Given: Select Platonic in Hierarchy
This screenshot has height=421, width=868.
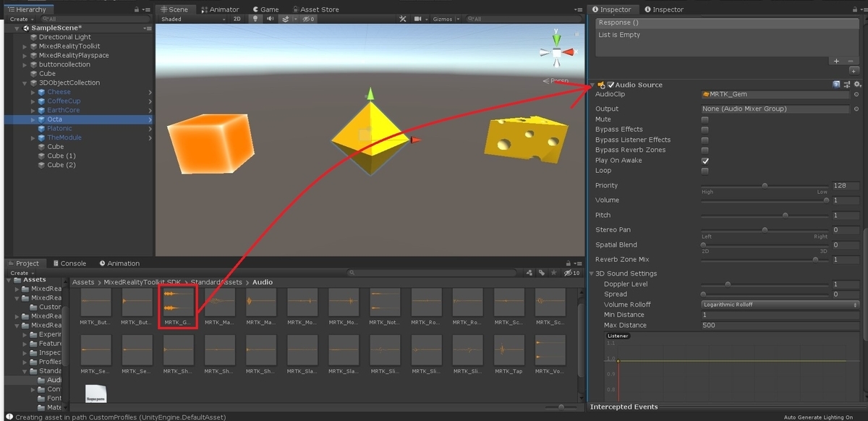Looking at the screenshot, I should click(60, 129).
